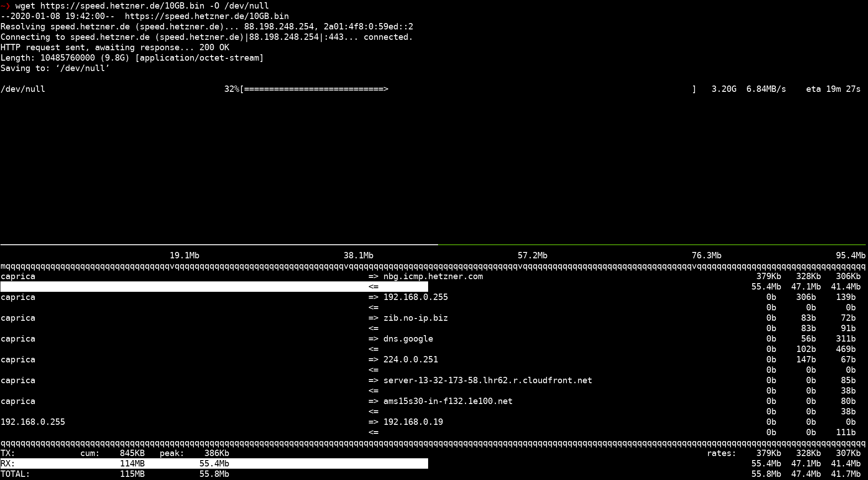Click the 19.1Mb scale label
This screenshot has height=480, width=868.
tap(184, 256)
